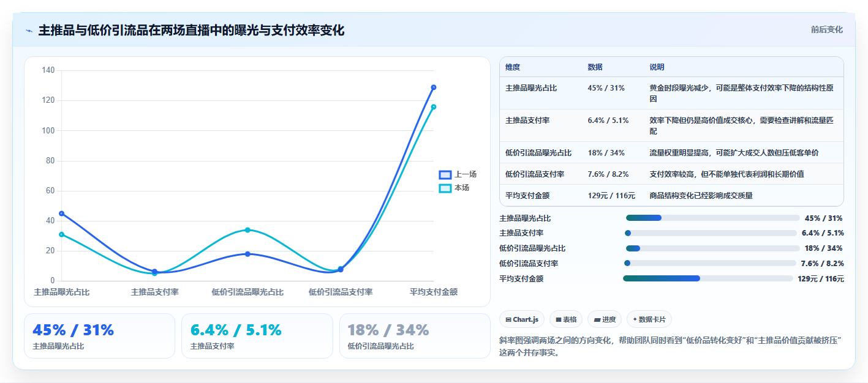Click the 低价引流品支付率 x-axis label
Screen dimensions: 868x383
point(341,292)
